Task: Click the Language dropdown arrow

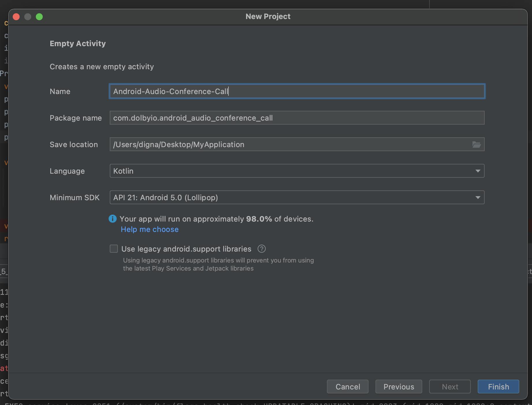Action: (478, 171)
